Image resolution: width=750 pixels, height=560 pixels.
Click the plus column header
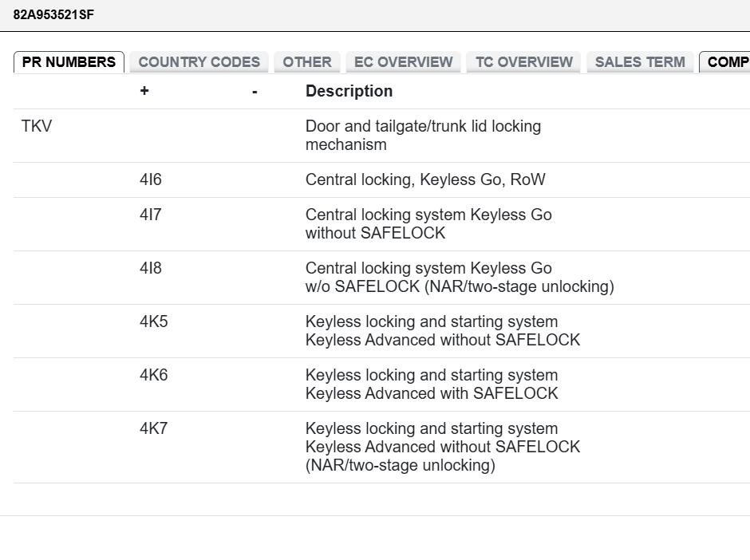[144, 91]
